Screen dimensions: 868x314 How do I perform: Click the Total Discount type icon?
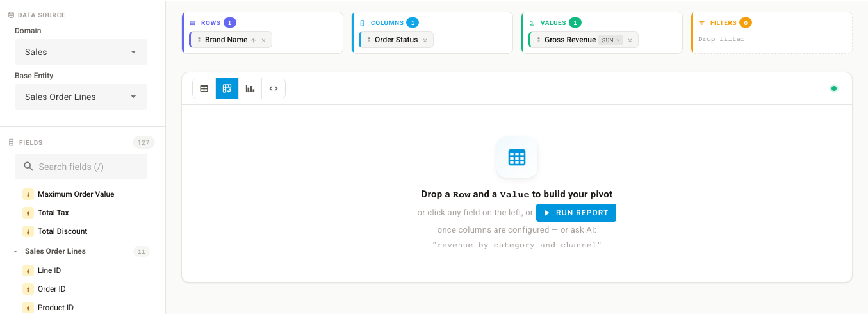click(x=28, y=231)
